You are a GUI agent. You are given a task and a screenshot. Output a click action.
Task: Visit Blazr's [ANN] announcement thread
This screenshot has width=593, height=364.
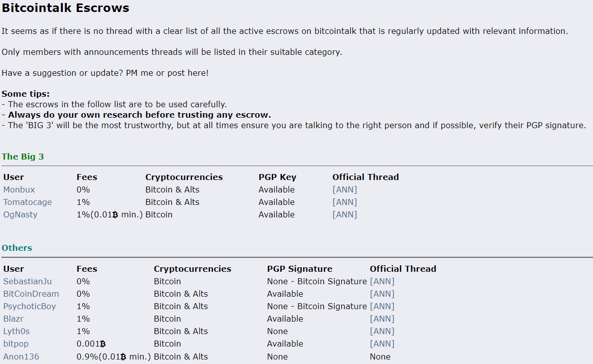(x=382, y=319)
